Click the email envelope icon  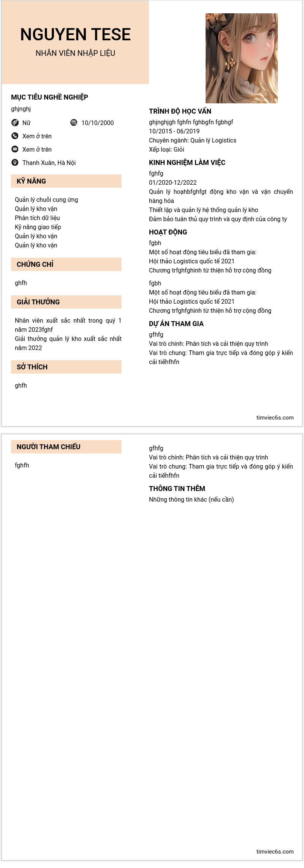point(15,149)
